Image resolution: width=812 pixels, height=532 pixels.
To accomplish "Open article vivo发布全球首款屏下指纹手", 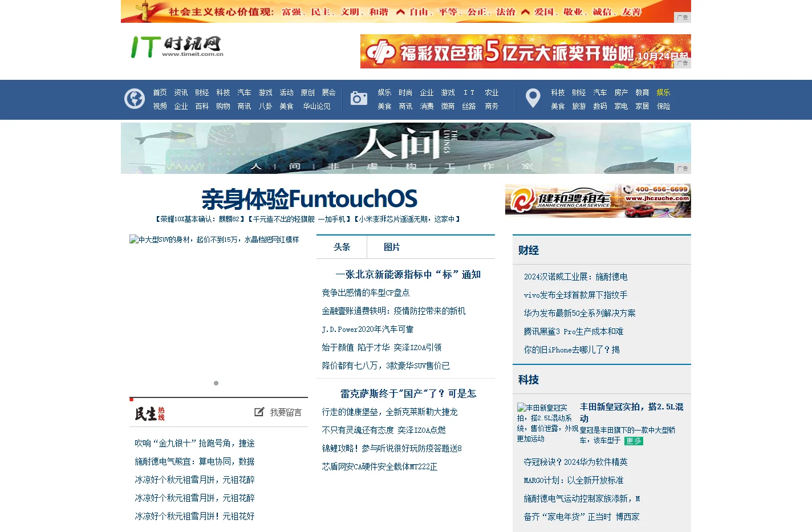I will point(575,295).
